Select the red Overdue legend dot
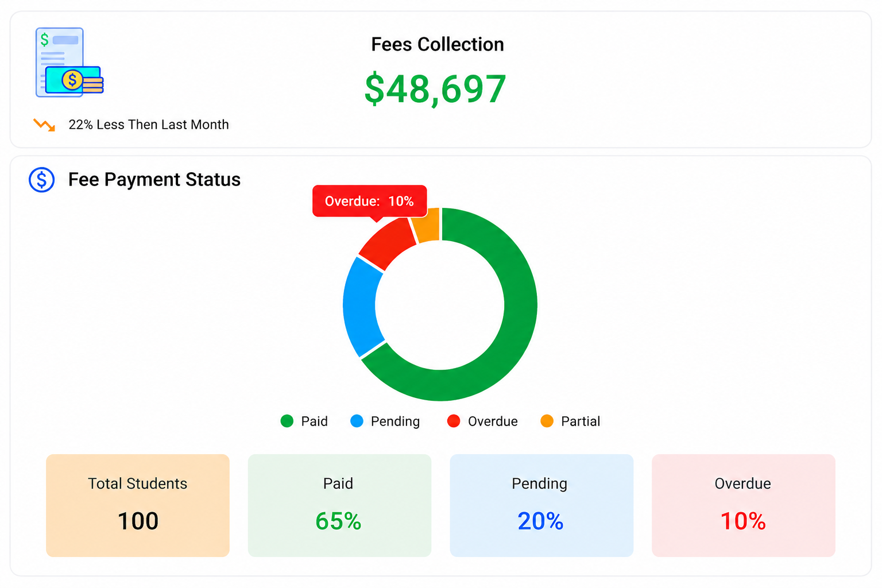 point(454,421)
